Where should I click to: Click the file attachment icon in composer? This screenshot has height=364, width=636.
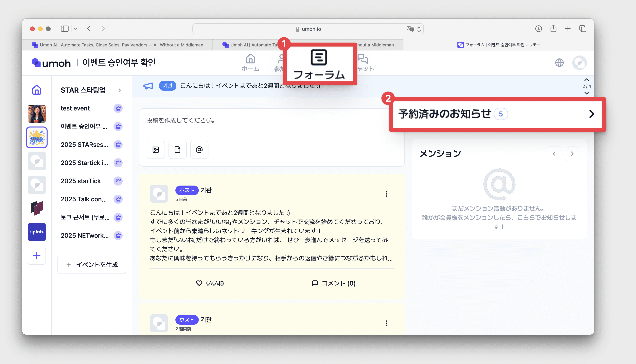[177, 150]
